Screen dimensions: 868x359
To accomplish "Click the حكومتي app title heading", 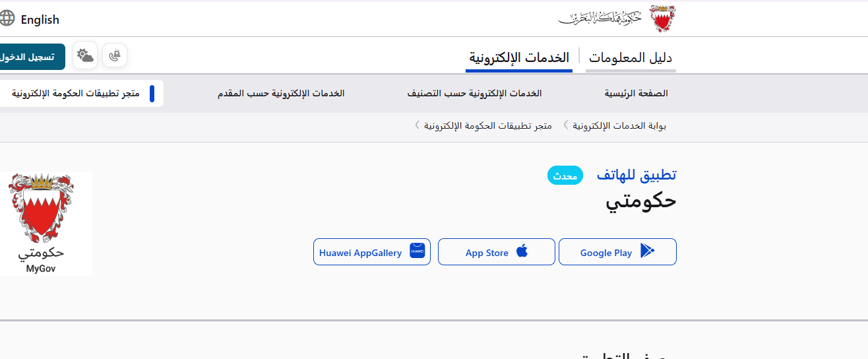I will click(641, 201).
